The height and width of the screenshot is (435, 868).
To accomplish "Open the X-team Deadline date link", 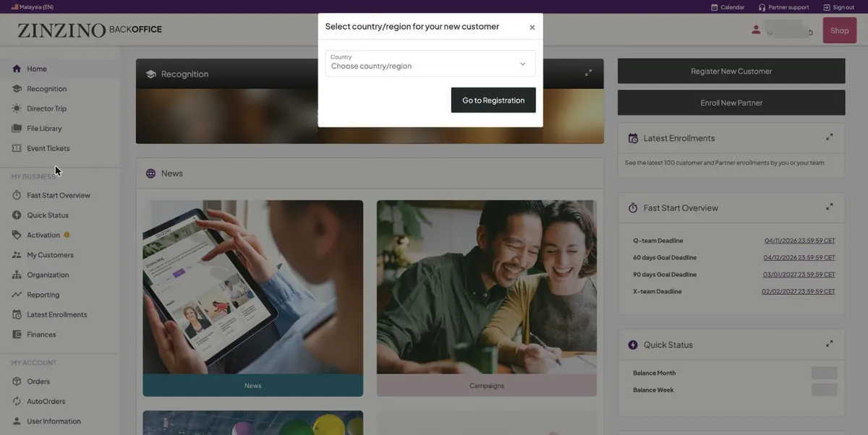I will [x=799, y=292].
